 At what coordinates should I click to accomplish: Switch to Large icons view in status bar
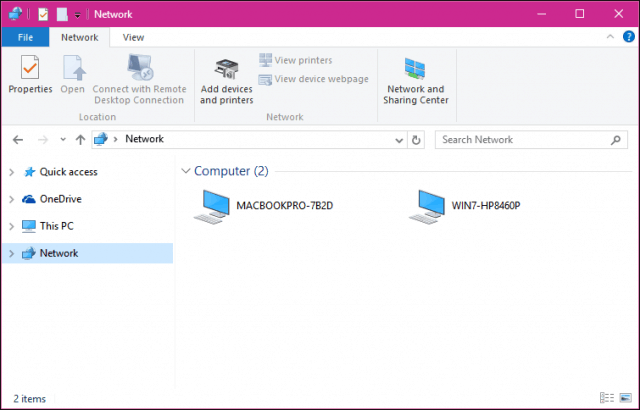pos(625,398)
